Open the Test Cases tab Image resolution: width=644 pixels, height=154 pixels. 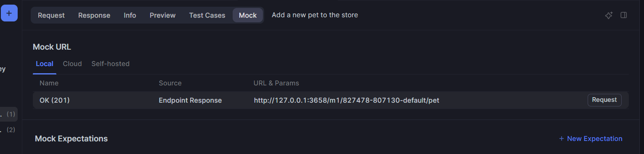point(207,15)
